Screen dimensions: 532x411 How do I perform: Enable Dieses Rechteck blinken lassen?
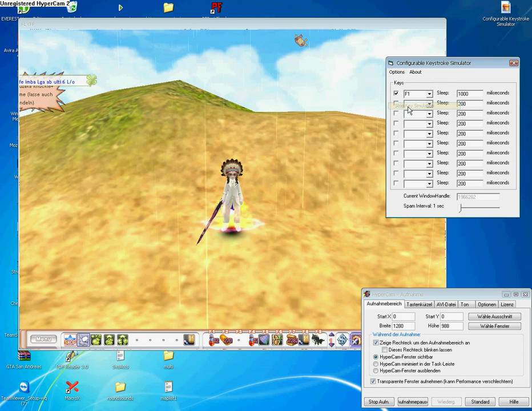(384, 349)
